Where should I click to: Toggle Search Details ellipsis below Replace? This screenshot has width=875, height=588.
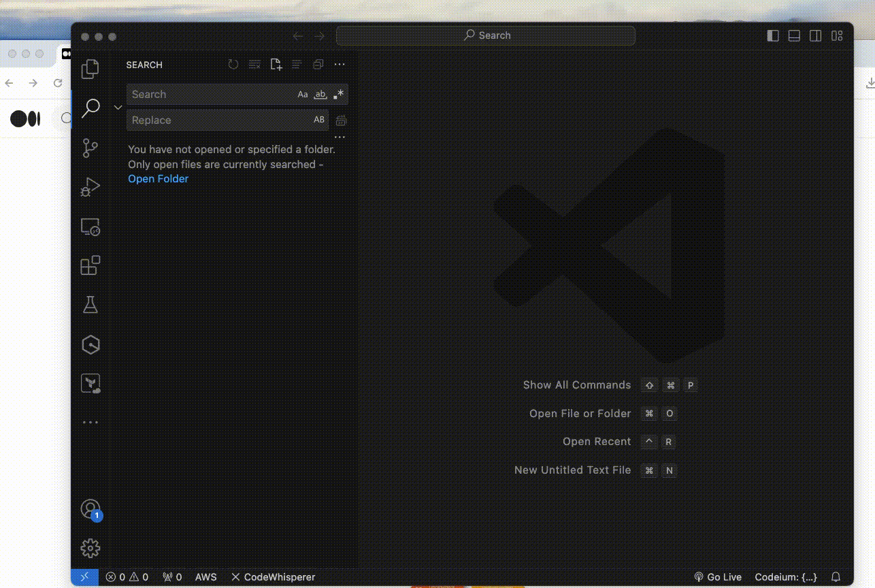pos(340,137)
